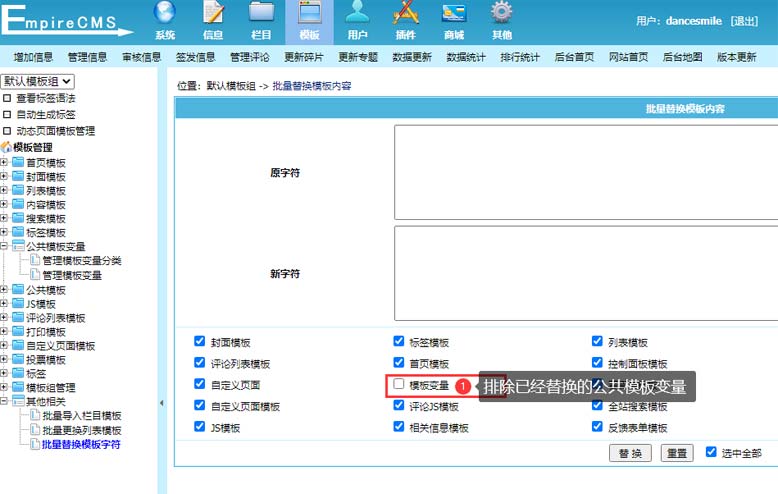Open the 默认模板组 dropdown
The width and height of the screenshot is (778, 494).
(x=38, y=81)
